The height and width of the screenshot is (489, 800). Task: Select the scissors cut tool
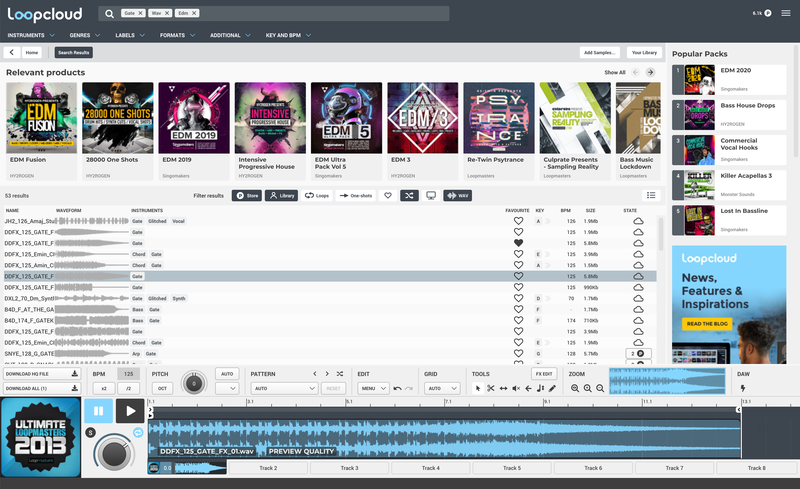[491, 388]
